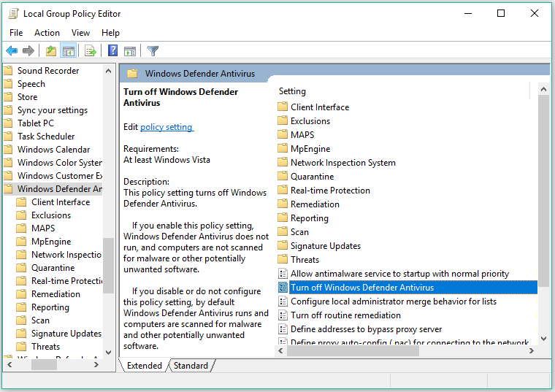Select Sync your settings in tree
This screenshot has height=392, width=555.
click(53, 110)
